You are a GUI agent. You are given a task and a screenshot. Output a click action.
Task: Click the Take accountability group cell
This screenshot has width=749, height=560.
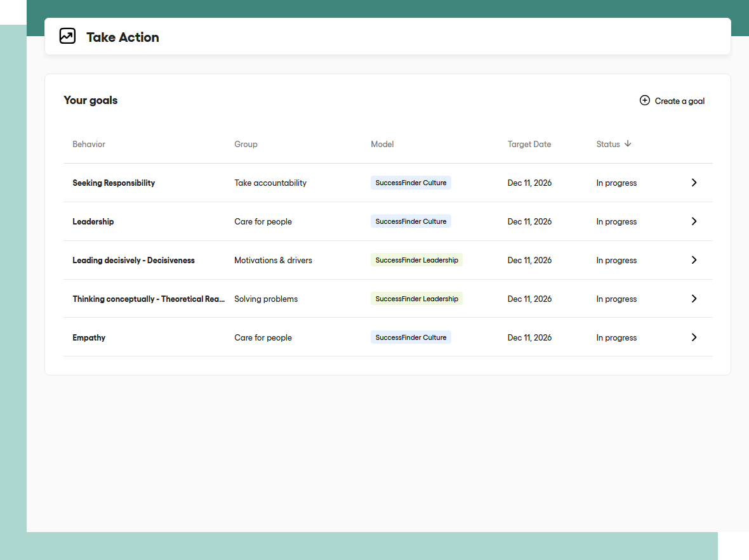pos(270,183)
